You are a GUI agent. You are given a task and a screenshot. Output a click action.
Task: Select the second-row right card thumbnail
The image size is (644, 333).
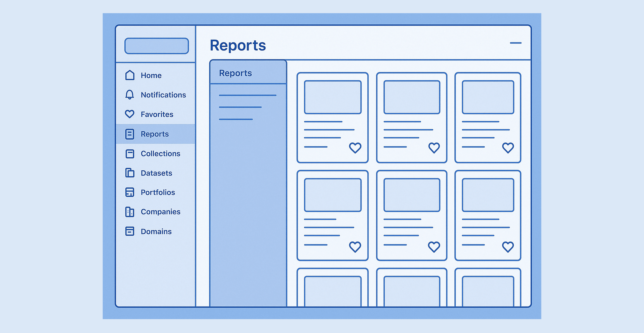[x=488, y=195]
